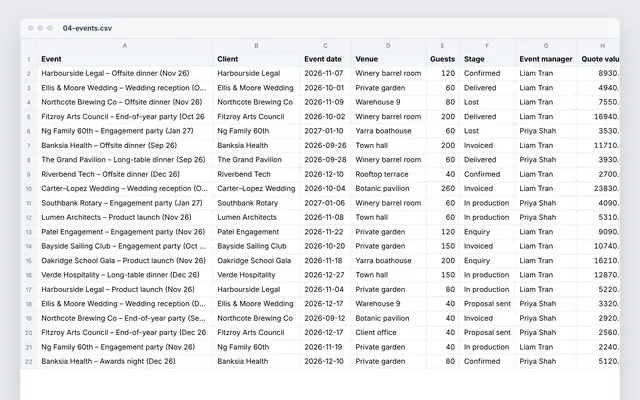Click 'Proposal sent' in Fitzroy Dec row
640x400 pixels.
[x=487, y=332]
